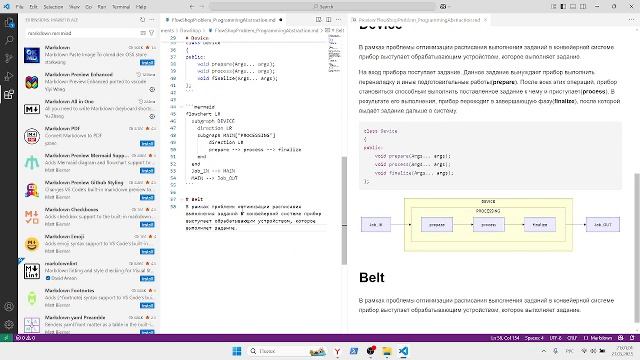Open the Manage gear in activity bar
The image size is (640, 360).
pos(9,324)
